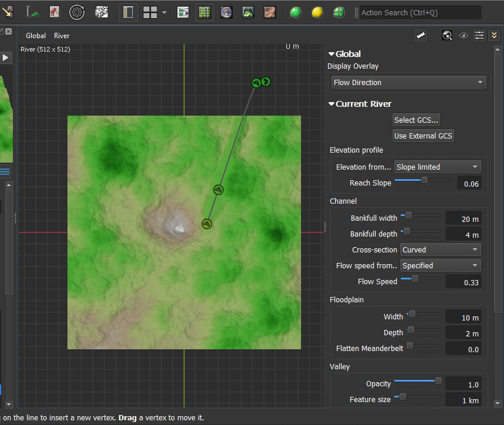
Task: Click the Reach Slope slider
Action: coord(424,181)
